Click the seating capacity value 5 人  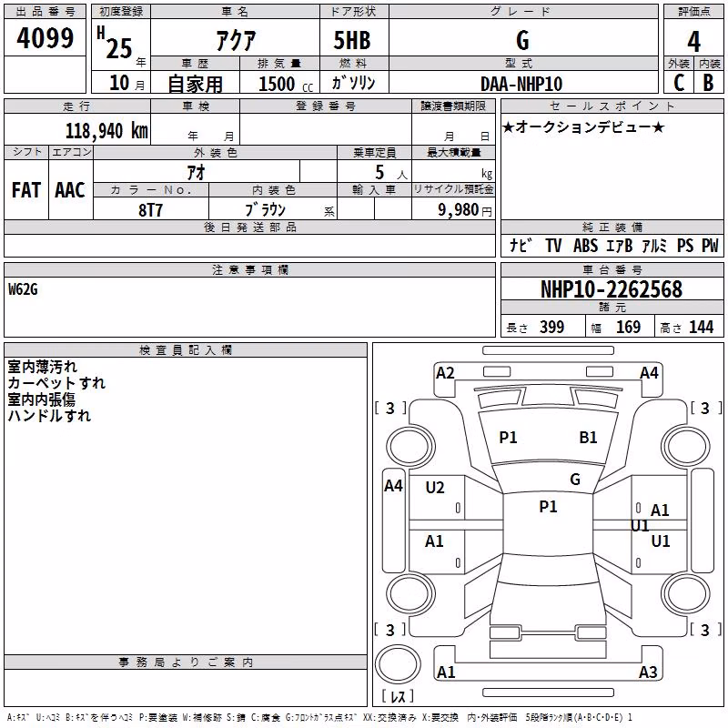coord(390,172)
